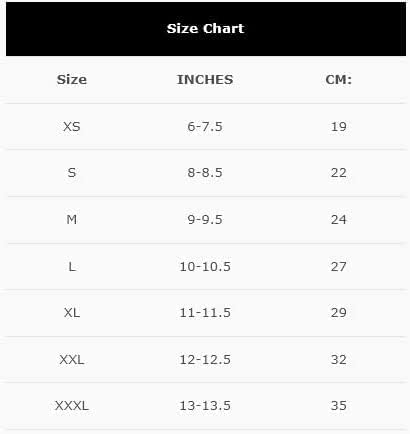This screenshot has width=410, height=434.
Task: Click the 19 cm cell
Action: point(339,127)
